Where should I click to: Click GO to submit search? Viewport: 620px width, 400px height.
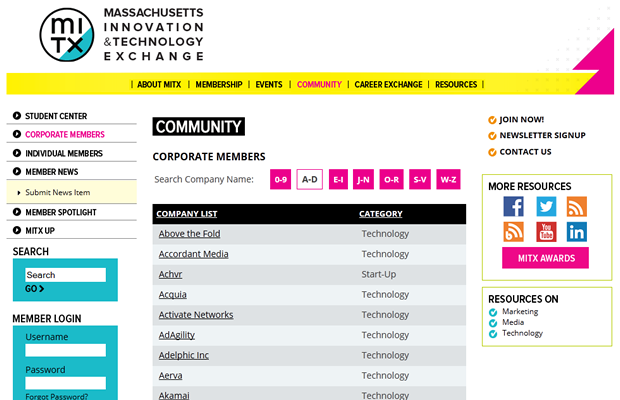point(34,289)
